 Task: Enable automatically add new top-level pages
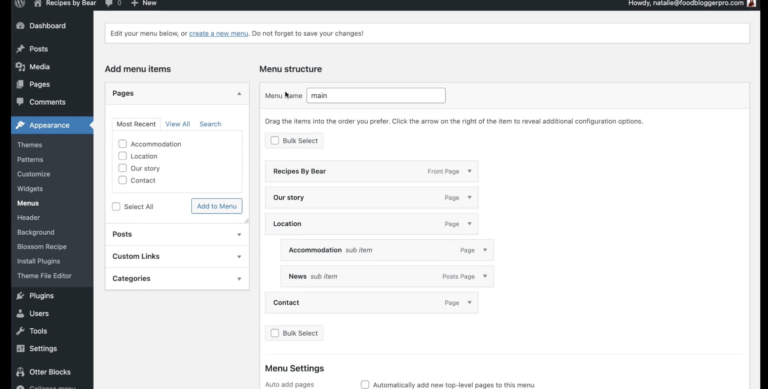365,385
